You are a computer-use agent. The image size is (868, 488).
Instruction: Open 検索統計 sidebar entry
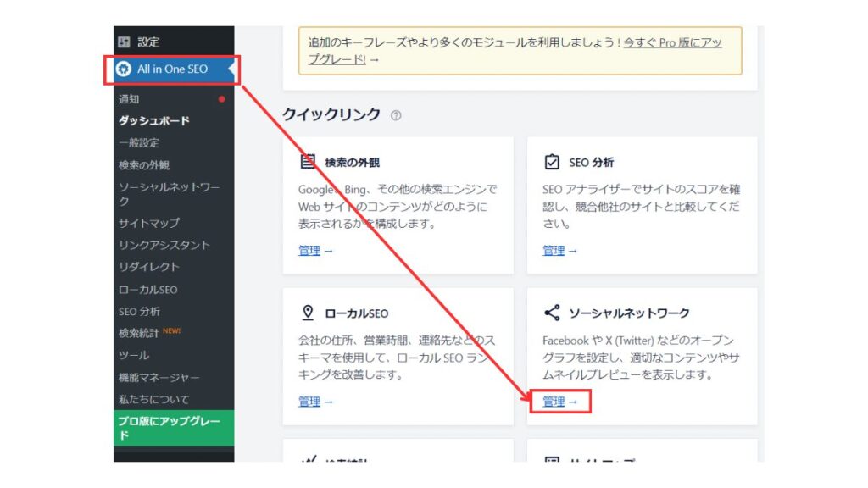[x=138, y=333]
